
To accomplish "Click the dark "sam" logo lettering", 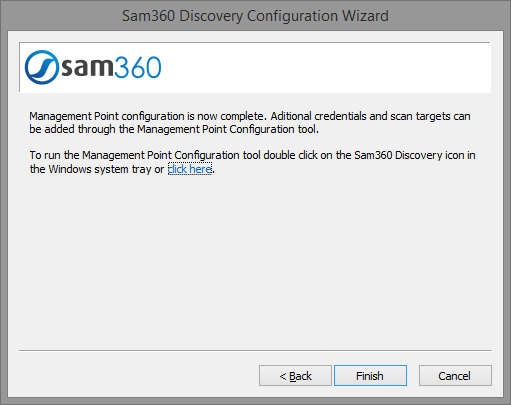I will point(88,66).
